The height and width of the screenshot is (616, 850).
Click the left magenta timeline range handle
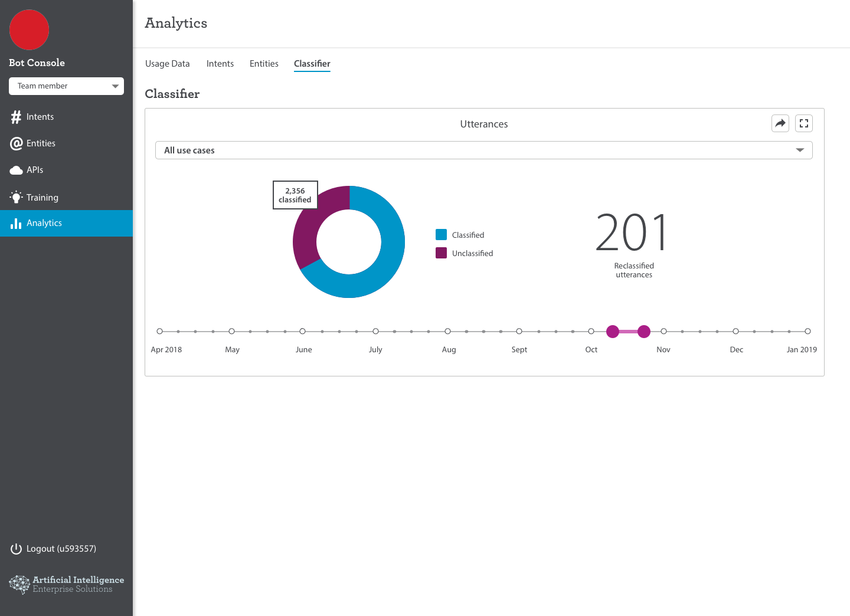pos(613,332)
